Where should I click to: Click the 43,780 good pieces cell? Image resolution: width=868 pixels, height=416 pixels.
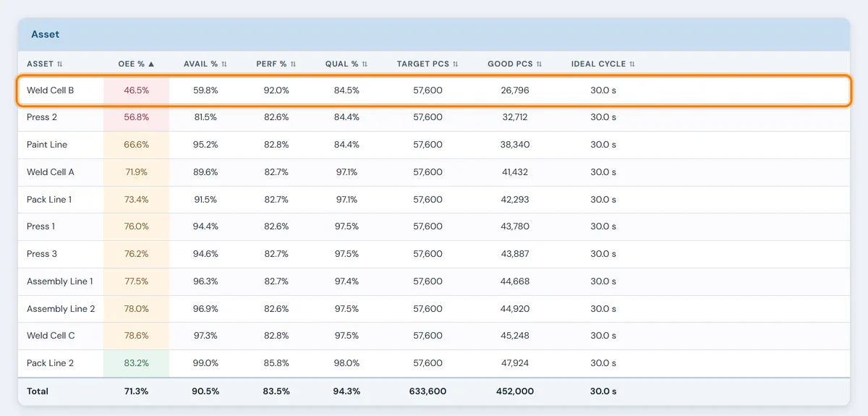click(515, 226)
